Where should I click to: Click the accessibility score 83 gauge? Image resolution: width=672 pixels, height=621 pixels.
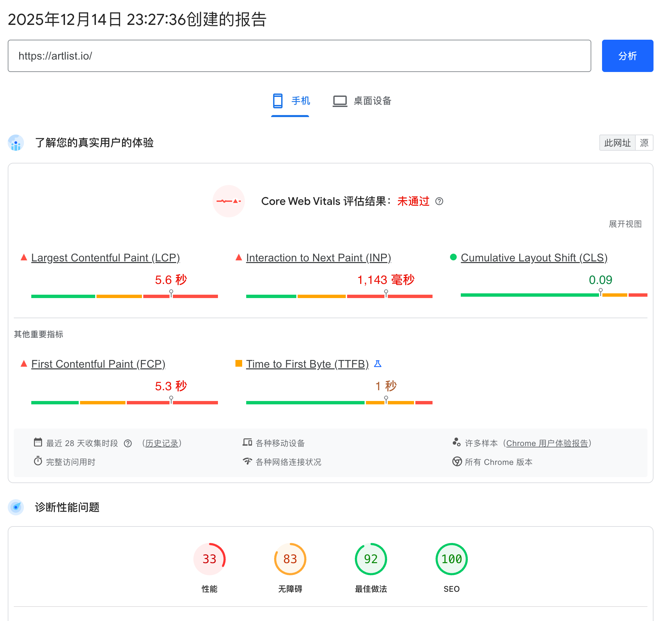(290, 559)
